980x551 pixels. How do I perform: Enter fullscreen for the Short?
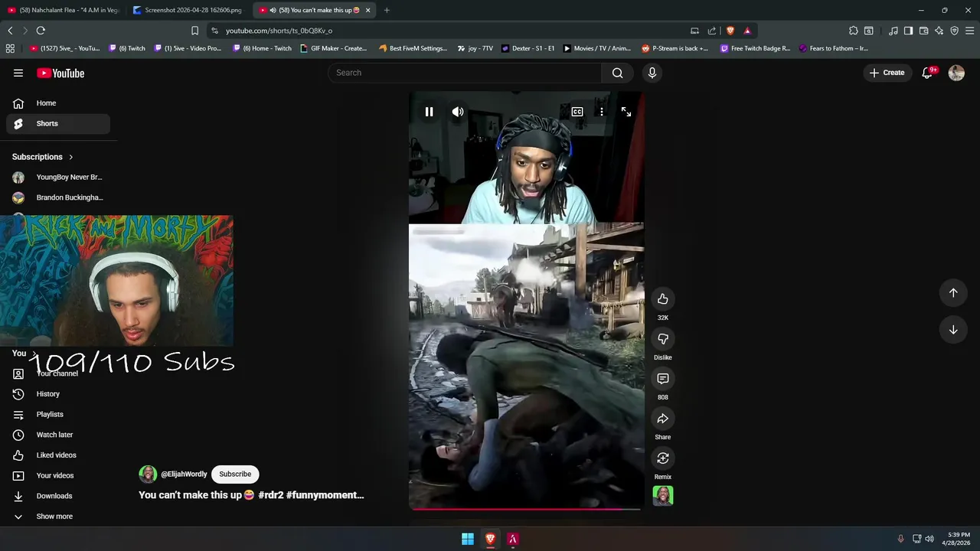click(x=626, y=112)
